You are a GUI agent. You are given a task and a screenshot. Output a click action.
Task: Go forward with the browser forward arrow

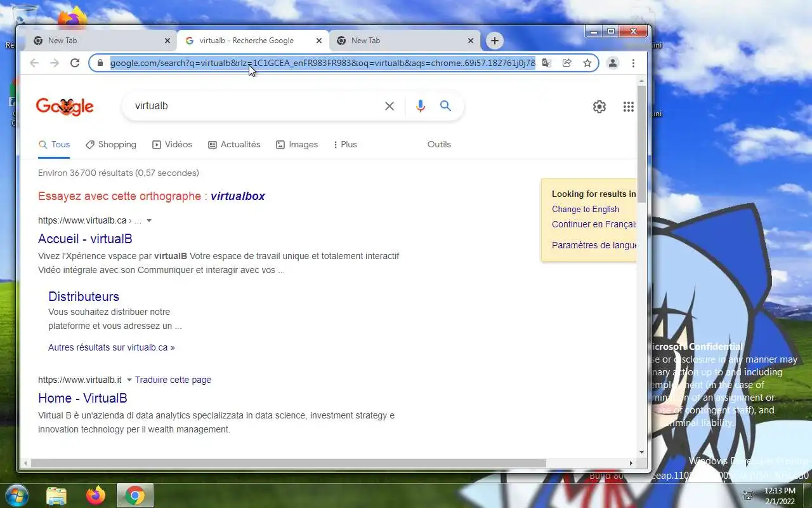point(55,63)
